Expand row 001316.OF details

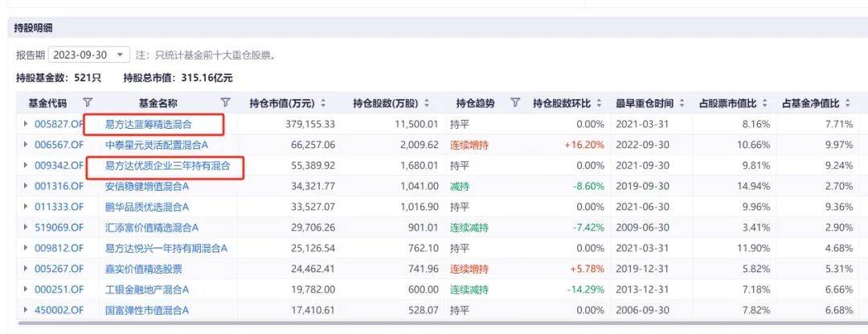(x=26, y=186)
